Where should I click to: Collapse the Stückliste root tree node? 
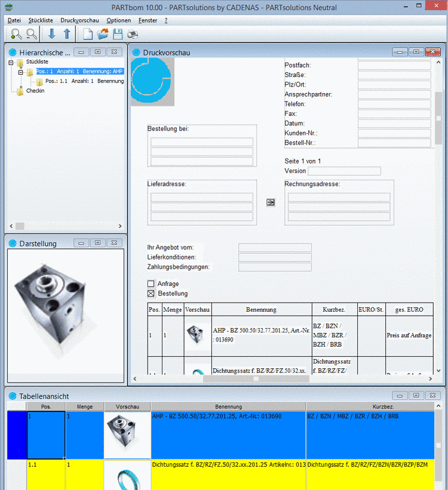click(x=11, y=63)
